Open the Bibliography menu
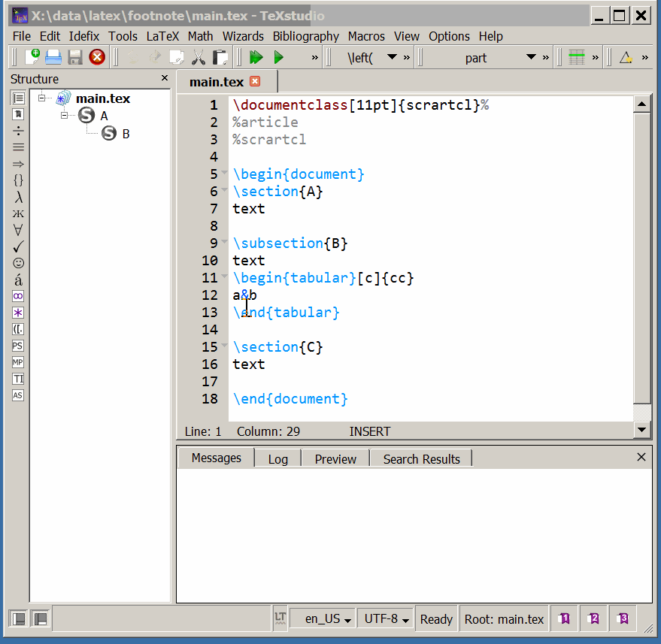 pos(305,36)
